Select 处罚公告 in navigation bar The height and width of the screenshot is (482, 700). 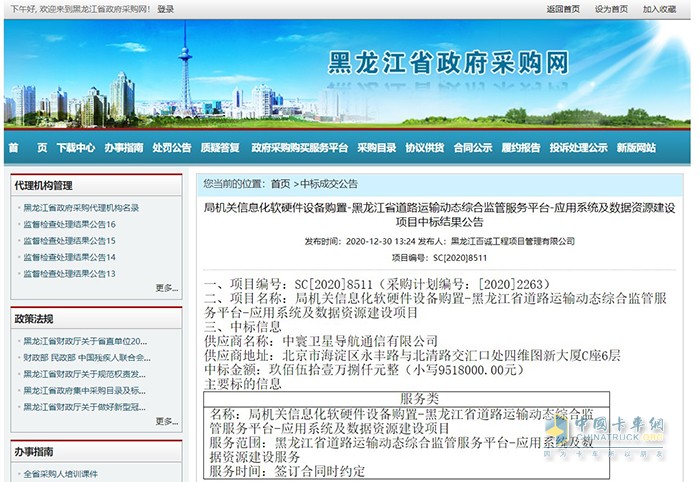tap(172, 147)
